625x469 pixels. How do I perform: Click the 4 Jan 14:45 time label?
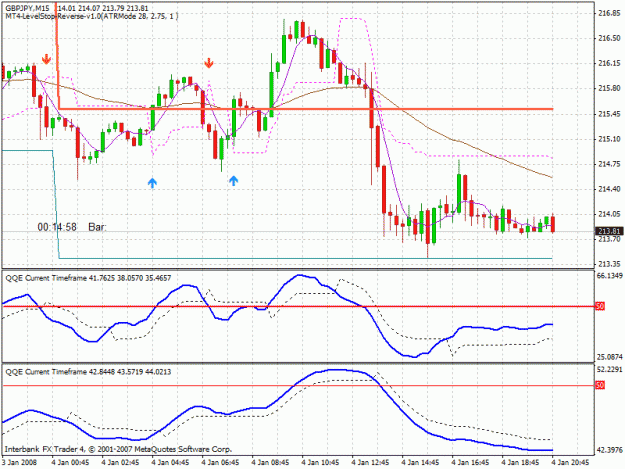[x=420, y=462]
